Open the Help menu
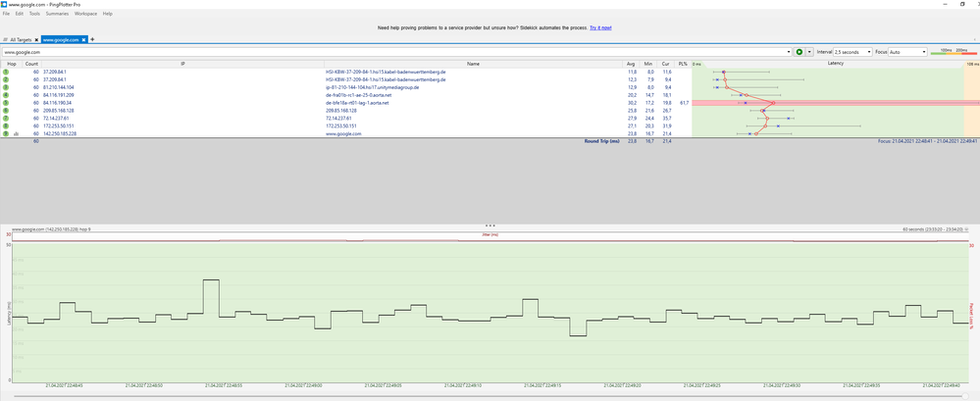Image resolution: width=980 pixels, height=401 pixels. pos(108,13)
